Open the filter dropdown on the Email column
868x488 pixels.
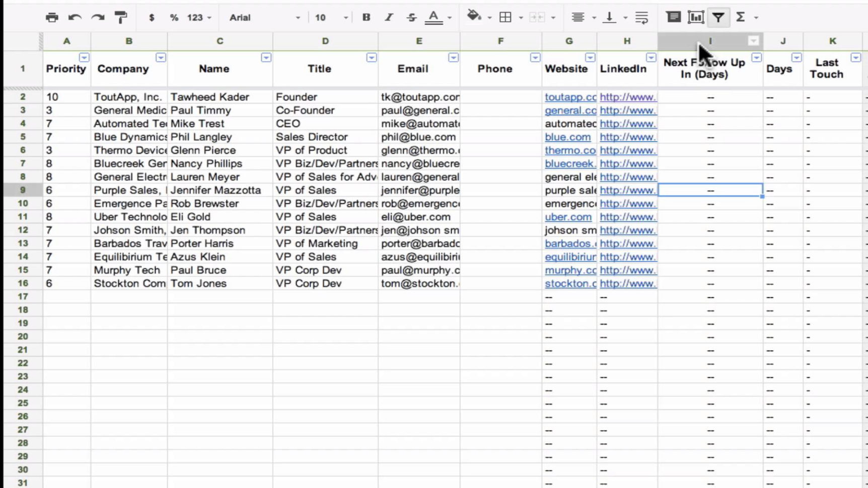click(x=454, y=57)
